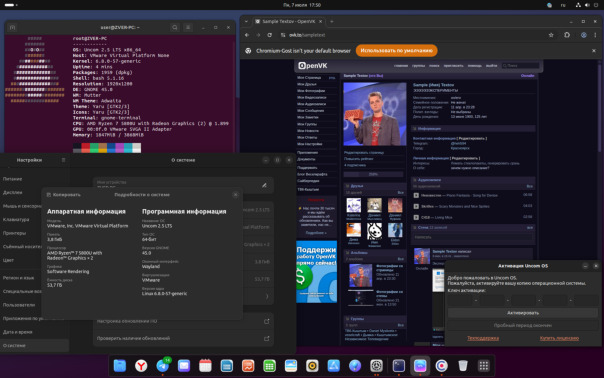Open Trash in the dock

coord(463,365)
